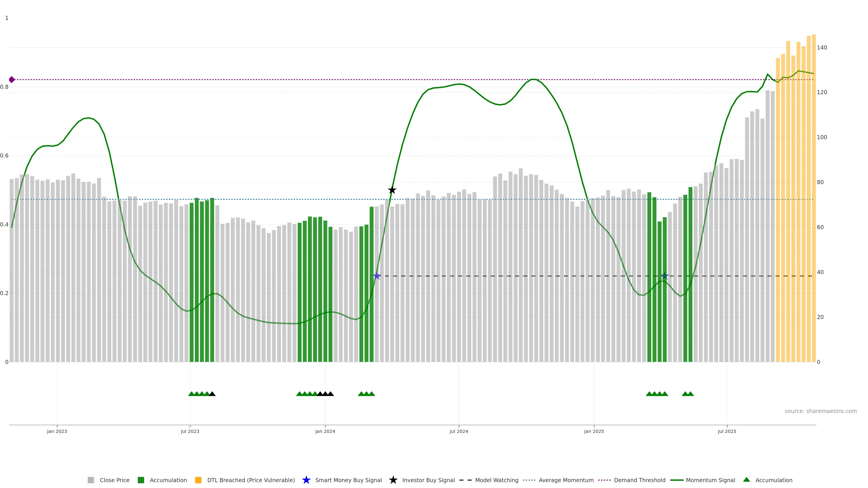This screenshot has height=488, width=868.
Task: Toggle DTL Breached (Price Vulnerable) legend entry
Action: (x=251, y=480)
